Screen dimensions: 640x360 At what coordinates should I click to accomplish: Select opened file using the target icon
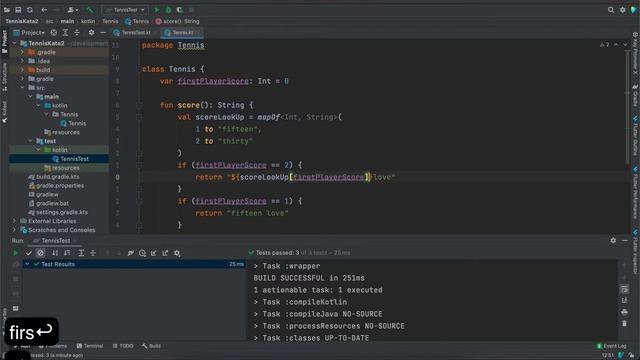pos(53,32)
